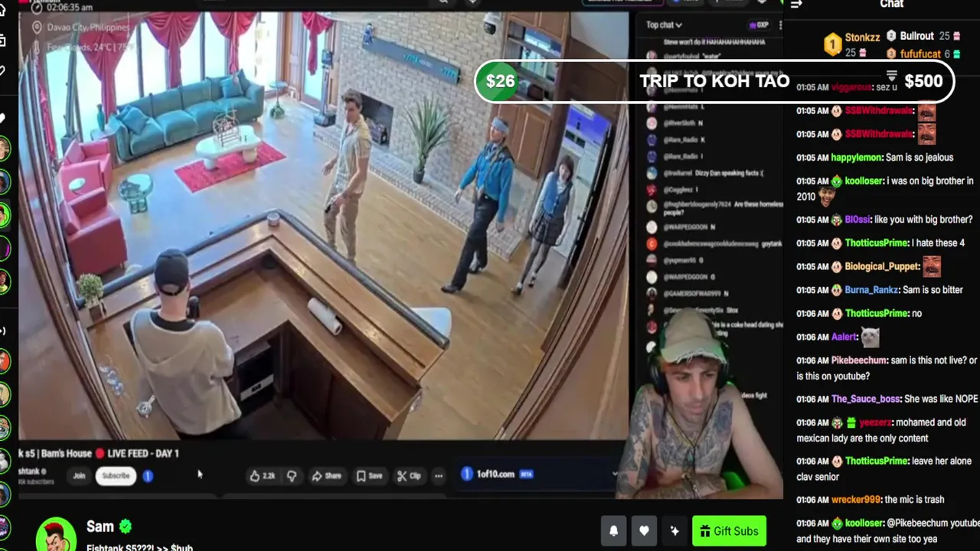
Task: Click the YouTube Subscribe button
Action: [116, 475]
